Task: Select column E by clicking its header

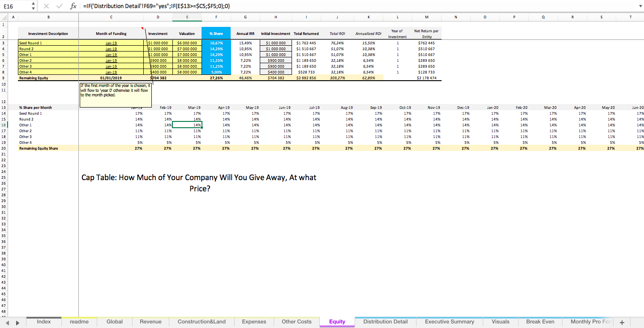Action: pos(187,17)
